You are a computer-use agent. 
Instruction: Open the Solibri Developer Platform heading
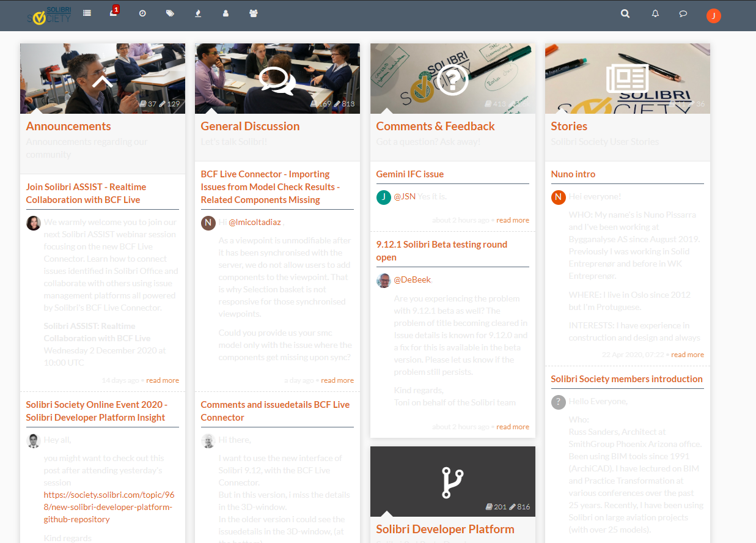click(x=445, y=529)
